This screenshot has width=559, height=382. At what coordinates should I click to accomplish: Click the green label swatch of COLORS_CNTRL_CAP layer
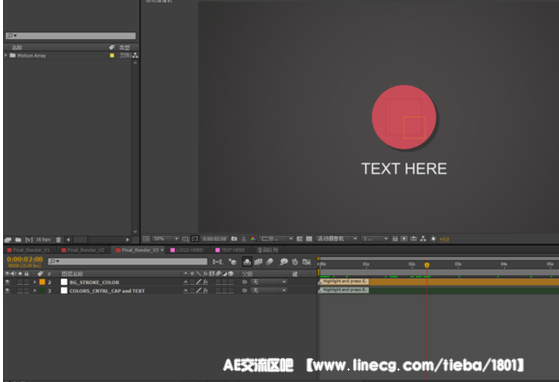(x=42, y=290)
